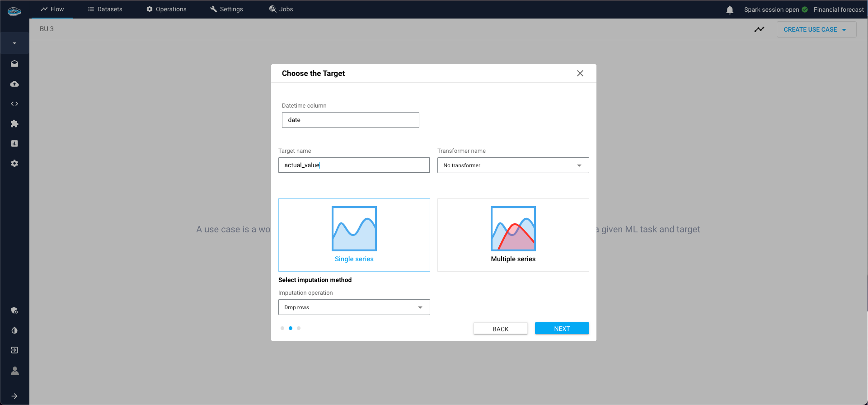Switch to the Datasets tab
The height and width of the screenshot is (405, 868).
click(105, 9)
